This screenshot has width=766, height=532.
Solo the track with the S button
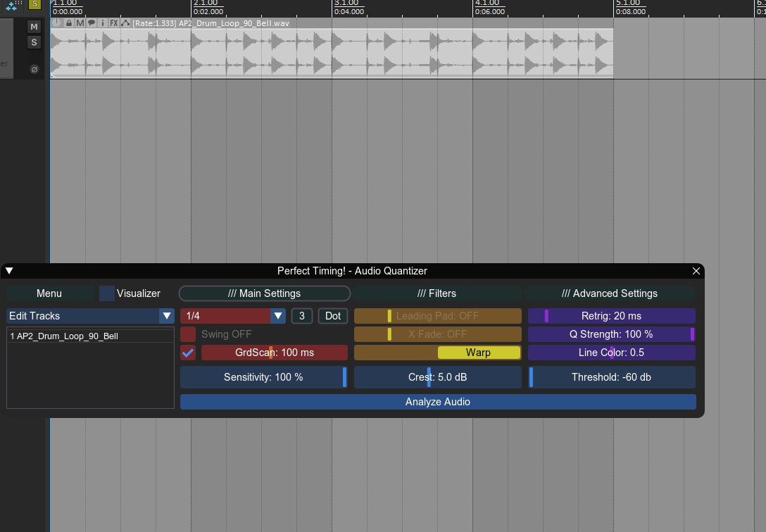point(34,42)
